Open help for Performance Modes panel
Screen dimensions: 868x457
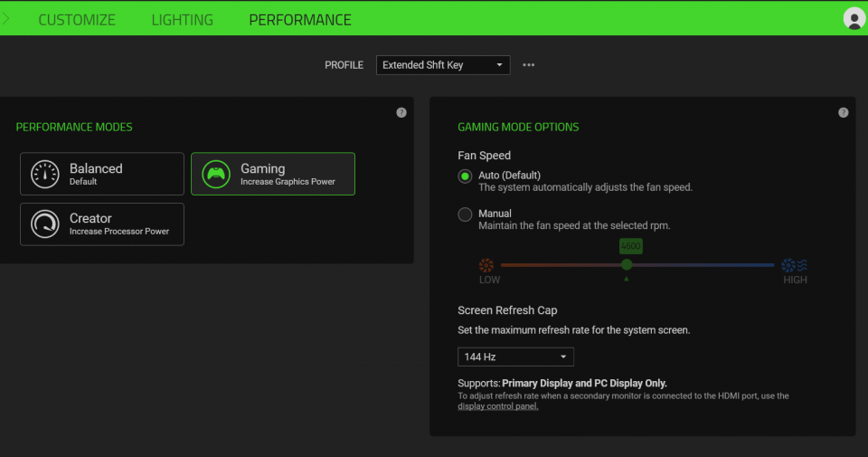(401, 112)
